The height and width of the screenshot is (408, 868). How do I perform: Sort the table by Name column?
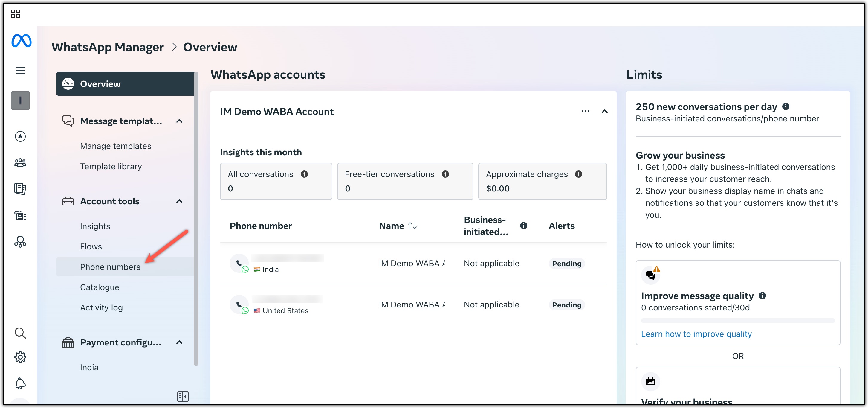pyautogui.click(x=412, y=226)
